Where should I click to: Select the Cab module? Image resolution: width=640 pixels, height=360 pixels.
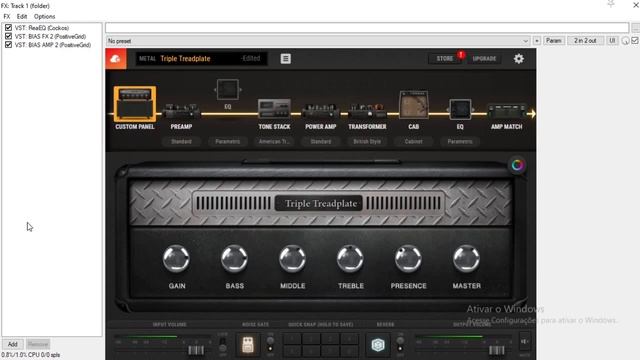[x=413, y=105]
